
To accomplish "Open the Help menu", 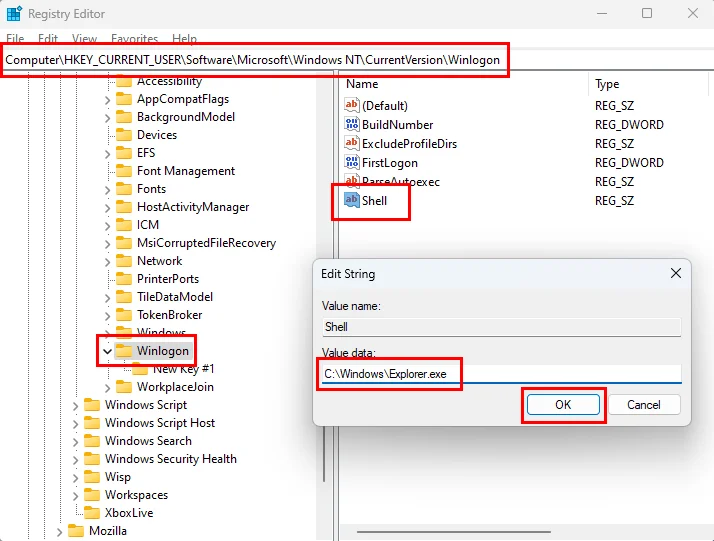I will (x=184, y=39).
